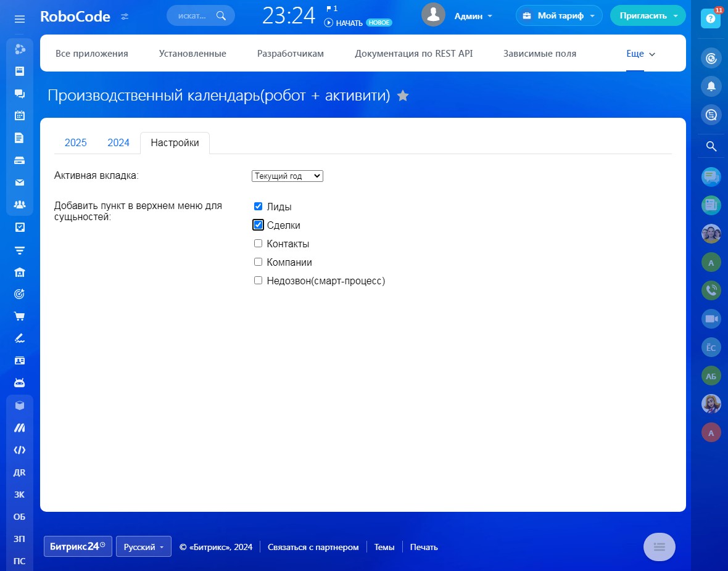This screenshot has width=728, height=571.
Task: Open the Русский language dropdown
Action: click(x=143, y=547)
